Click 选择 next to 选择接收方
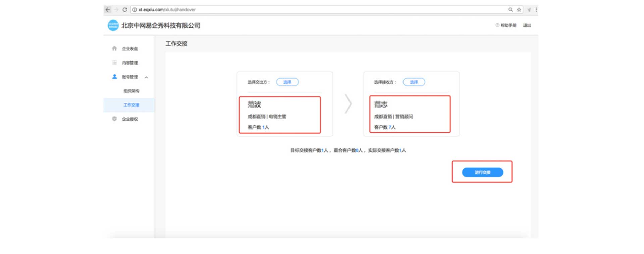This screenshot has height=254, width=644. (414, 82)
